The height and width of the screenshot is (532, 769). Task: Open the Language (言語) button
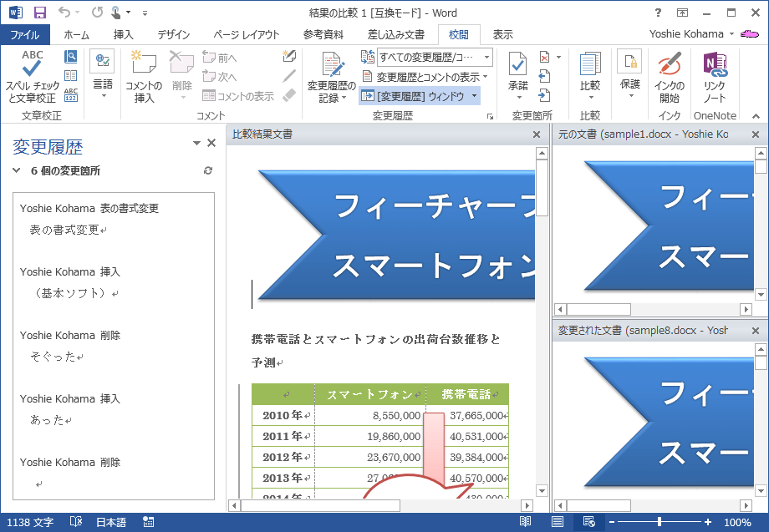[103, 74]
